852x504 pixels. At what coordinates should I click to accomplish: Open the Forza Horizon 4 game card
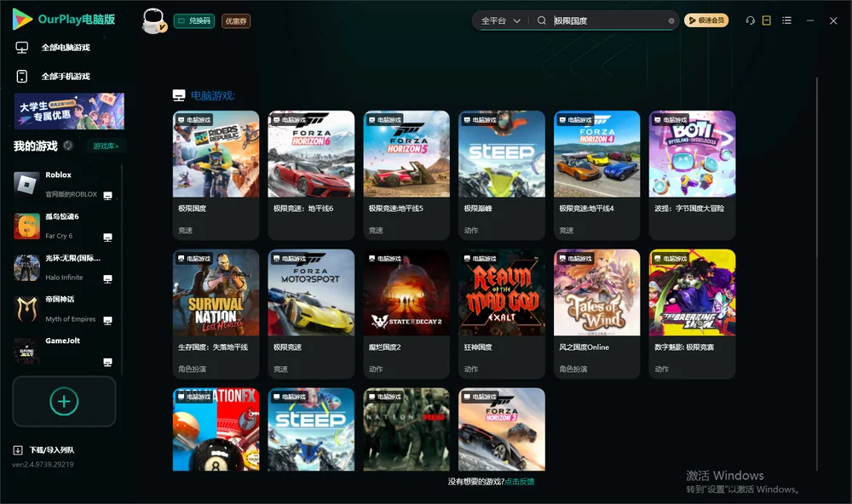click(596, 175)
